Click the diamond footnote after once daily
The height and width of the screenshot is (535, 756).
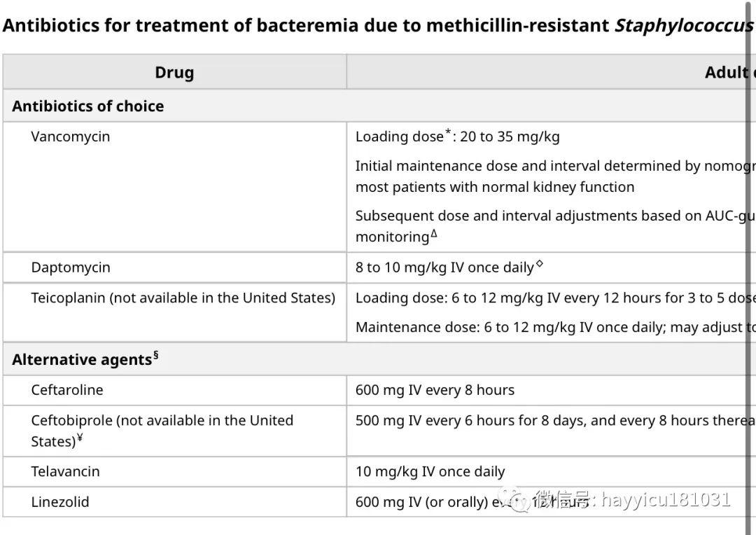tap(540, 263)
